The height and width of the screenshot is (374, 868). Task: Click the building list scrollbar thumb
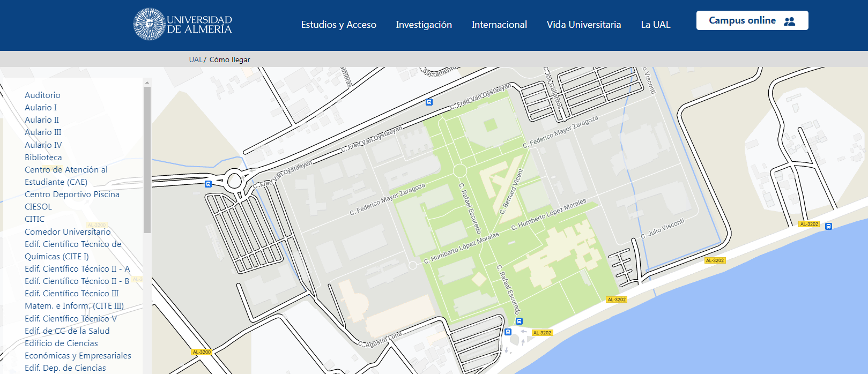click(x=147, y=160)
